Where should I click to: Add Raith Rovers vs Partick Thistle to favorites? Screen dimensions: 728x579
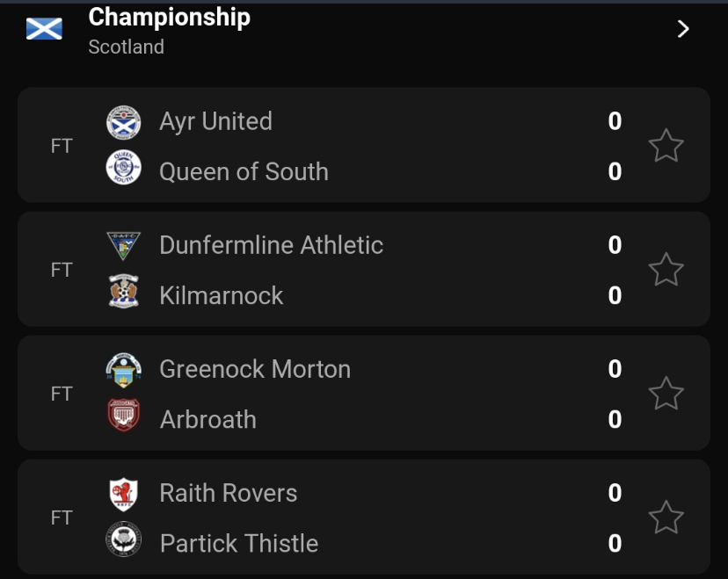click(x=666, y=517)
